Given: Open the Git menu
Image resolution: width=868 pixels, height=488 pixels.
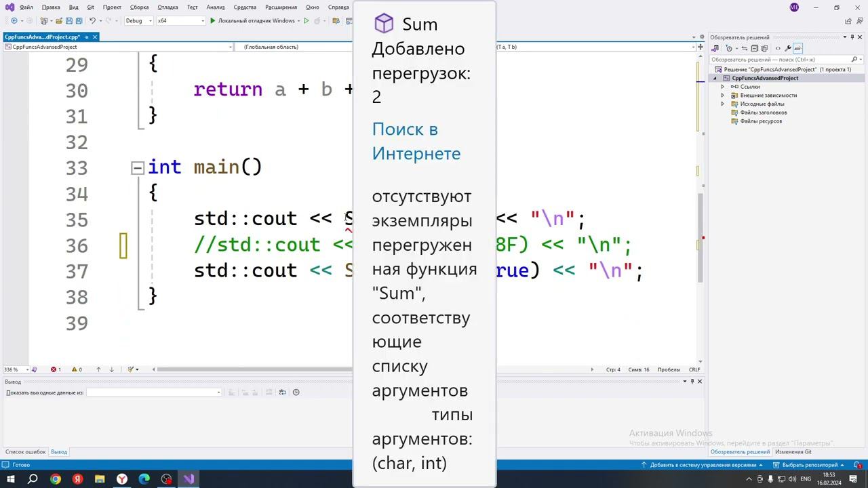Looking at the screenshot, I should click(x=90, y=7).
